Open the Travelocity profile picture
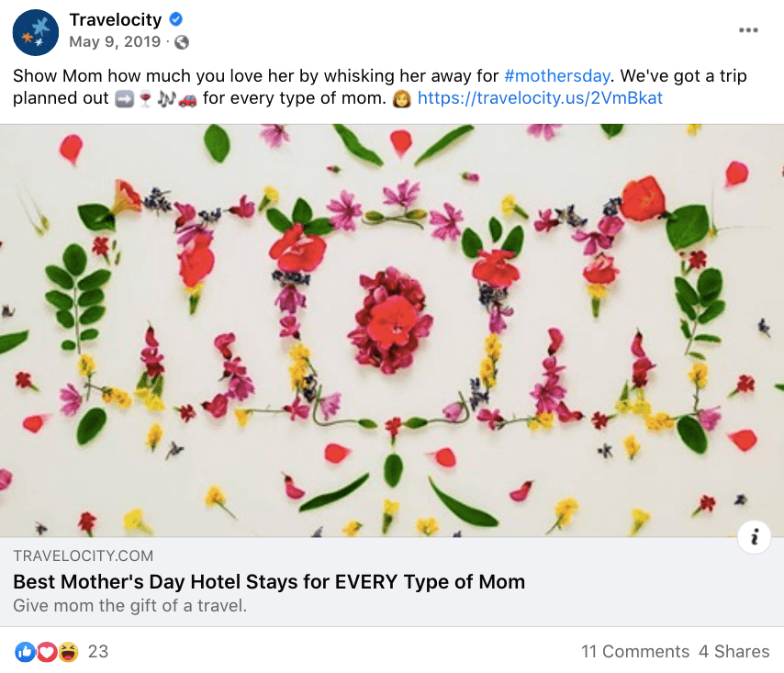The height and width of the screenshot is (673, 784). (x=36, y=32)
